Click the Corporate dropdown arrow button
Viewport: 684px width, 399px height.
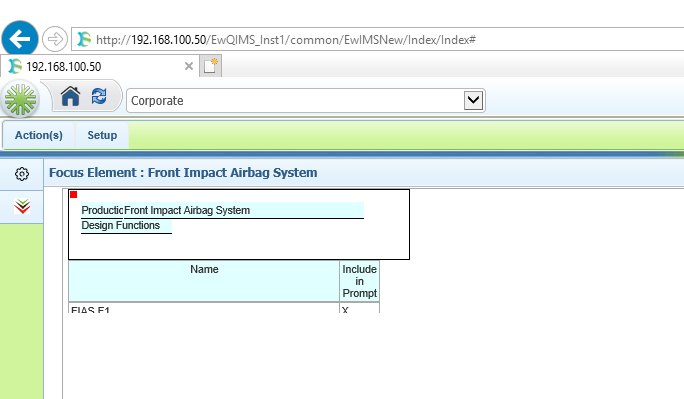tap(473, 101)
